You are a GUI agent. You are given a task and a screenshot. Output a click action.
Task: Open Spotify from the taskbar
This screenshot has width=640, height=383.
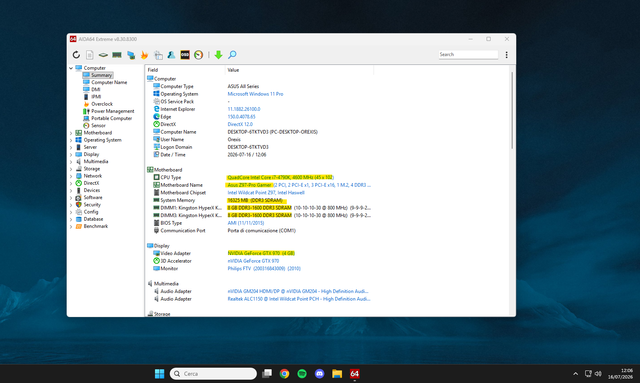pyautogui.click(x=302, y=374)
